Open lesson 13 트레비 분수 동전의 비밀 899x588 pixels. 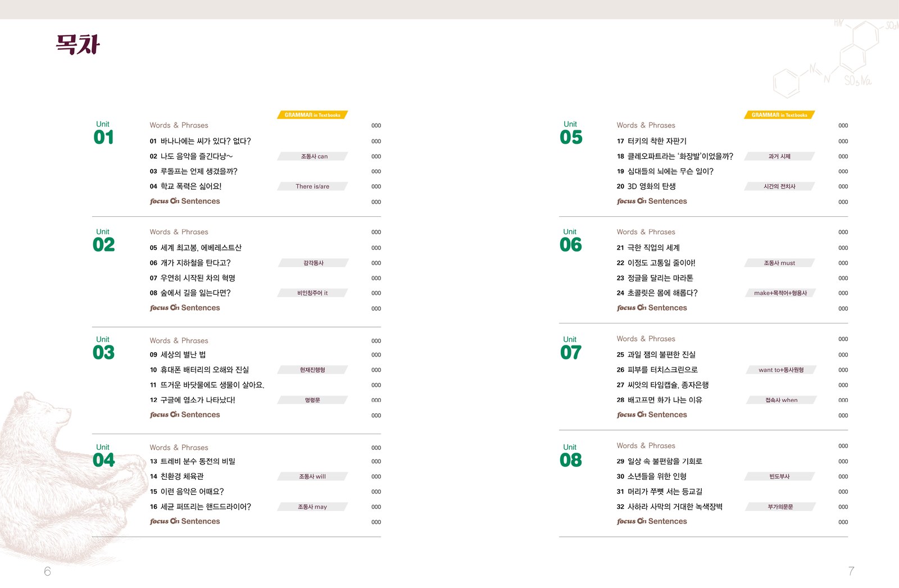pos(192,461)
